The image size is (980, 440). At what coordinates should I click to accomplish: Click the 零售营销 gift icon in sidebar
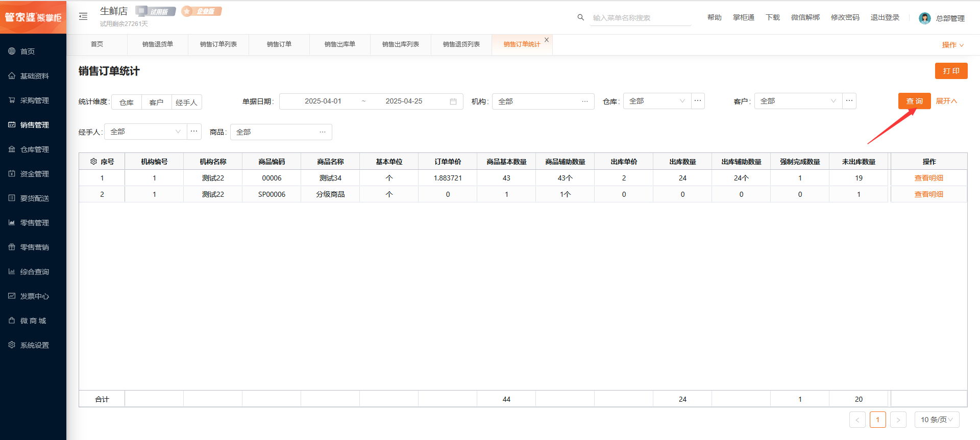click(12, 247)
